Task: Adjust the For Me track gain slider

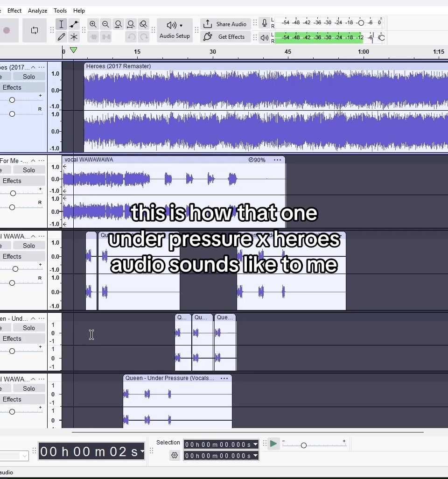Action: coord(13,193)
